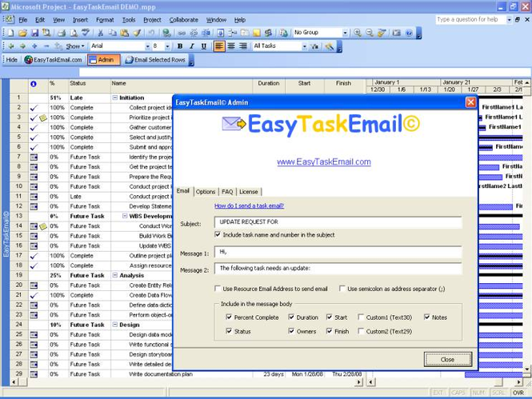The image size is (532, 399).
Task: Click the Hide toolbar button
Action: point(11,60)
